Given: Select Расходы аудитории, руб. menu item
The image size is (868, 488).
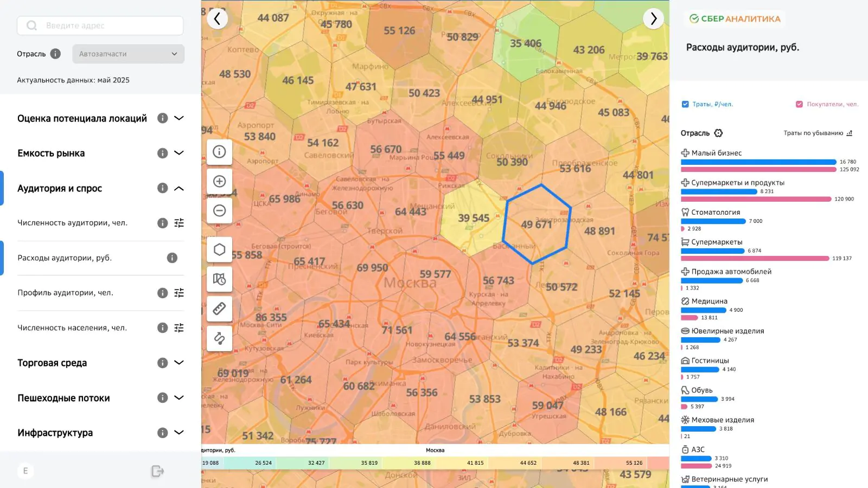Looking at the screenshot, I should [65, 258].
